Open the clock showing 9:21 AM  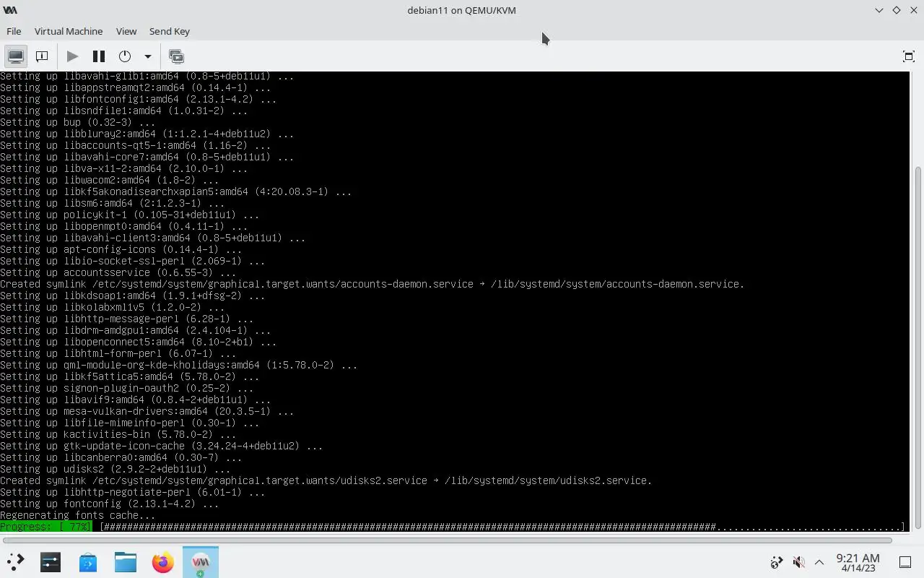click(x=858, y=562)
